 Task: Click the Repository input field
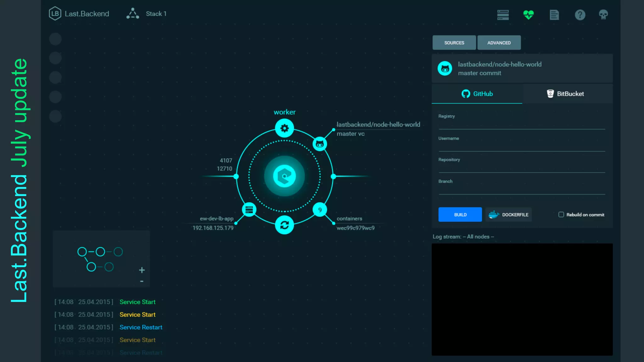521,167
